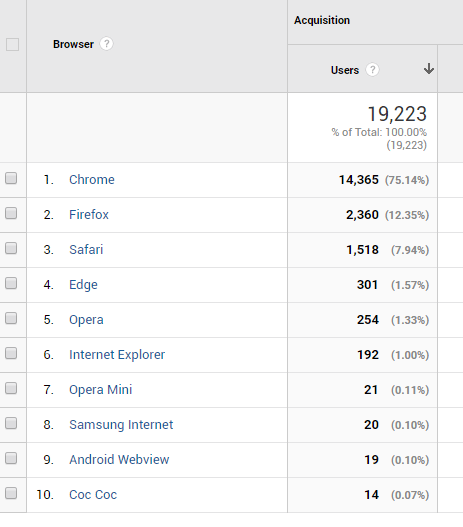Open the Edge browser link
Image resolution: width=463 pixels, height=527 pixels.
click(83, 285)
